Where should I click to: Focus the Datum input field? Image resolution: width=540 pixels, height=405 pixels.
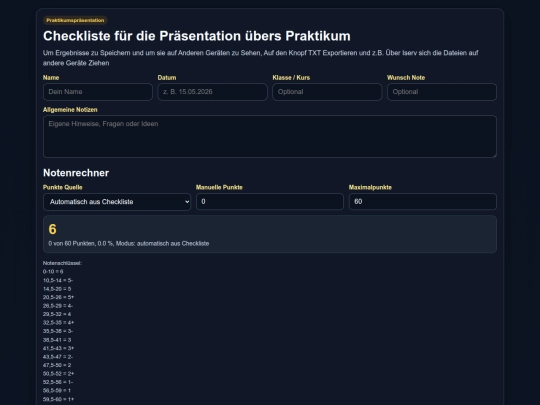212,92
